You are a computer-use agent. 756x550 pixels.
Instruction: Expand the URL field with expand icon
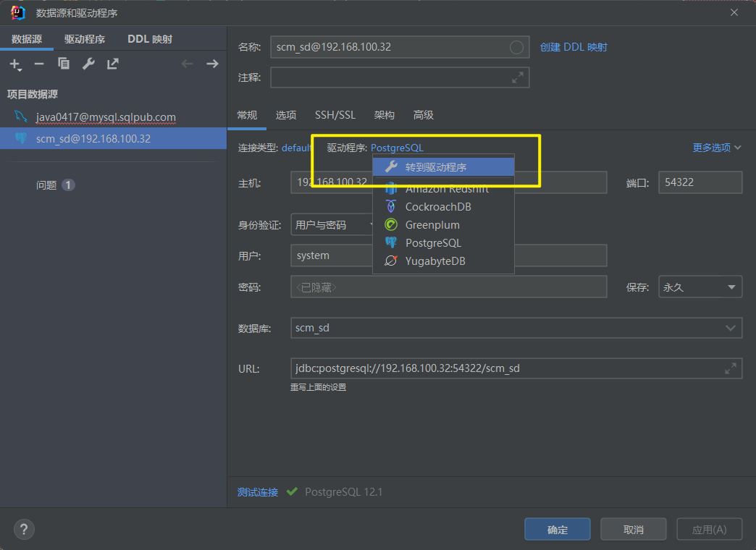click(x=730, y=368)
